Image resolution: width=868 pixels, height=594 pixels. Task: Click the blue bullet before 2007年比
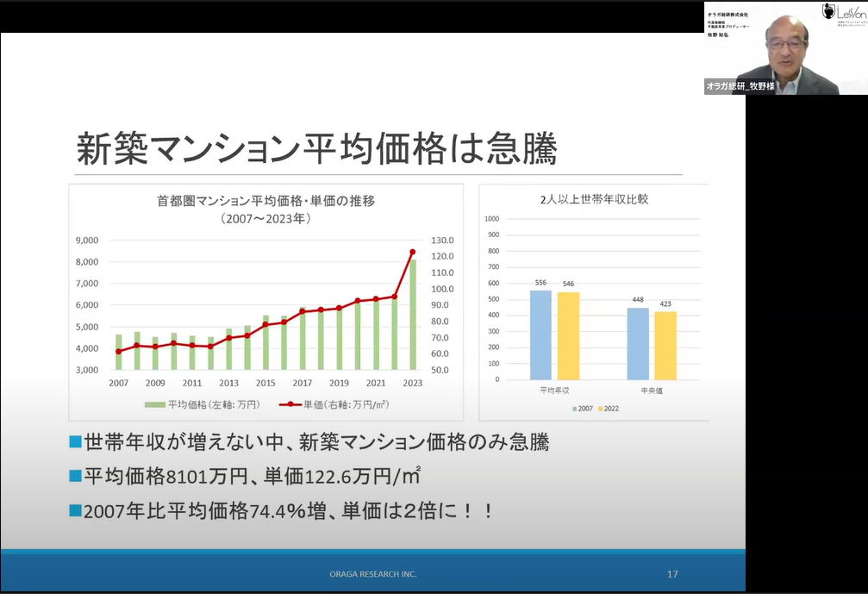pyautogui.click(x=75, y=510)
